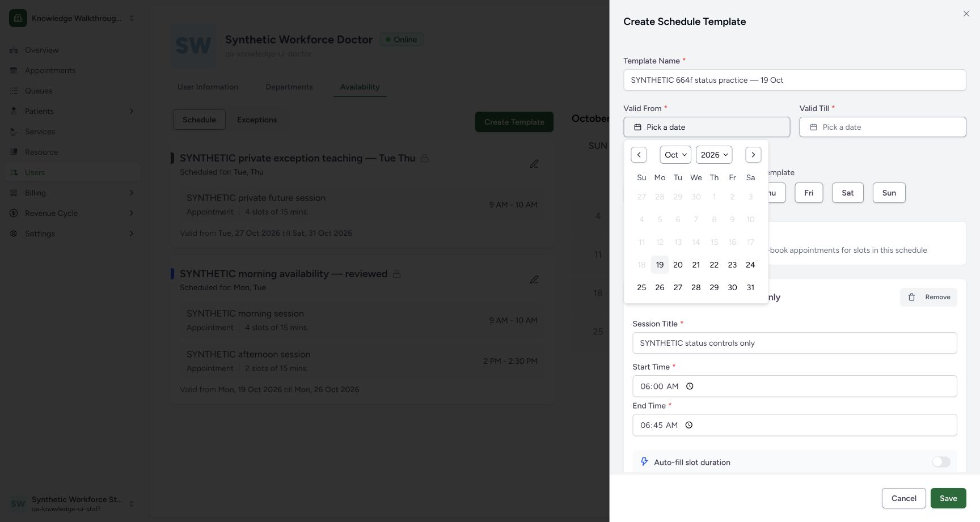
Task: Expand the Settings submenu chevron
Action: tap(132, 234)
